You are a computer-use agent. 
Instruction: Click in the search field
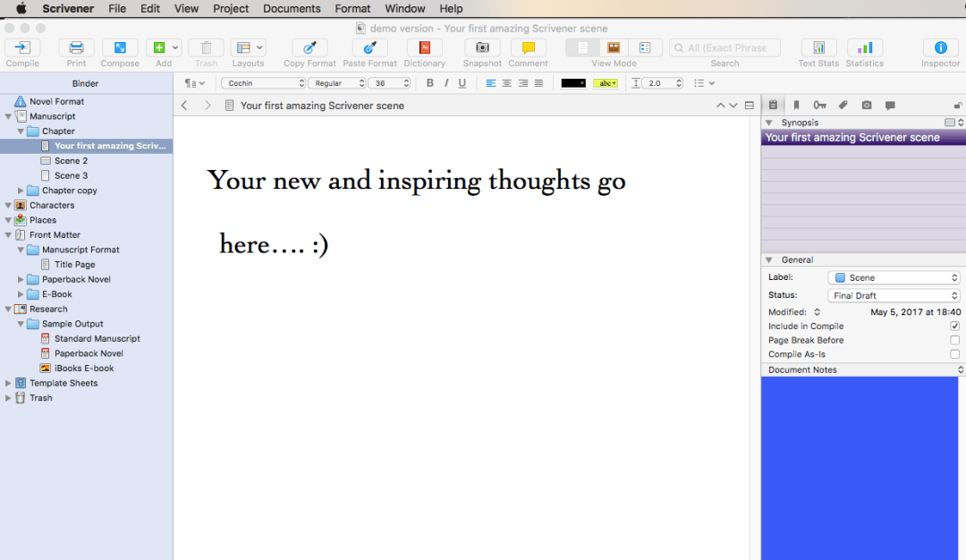725,48
